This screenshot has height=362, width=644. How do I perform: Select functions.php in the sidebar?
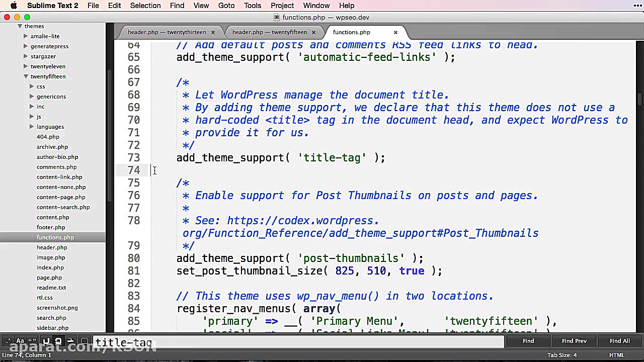[x=55, y=237]
